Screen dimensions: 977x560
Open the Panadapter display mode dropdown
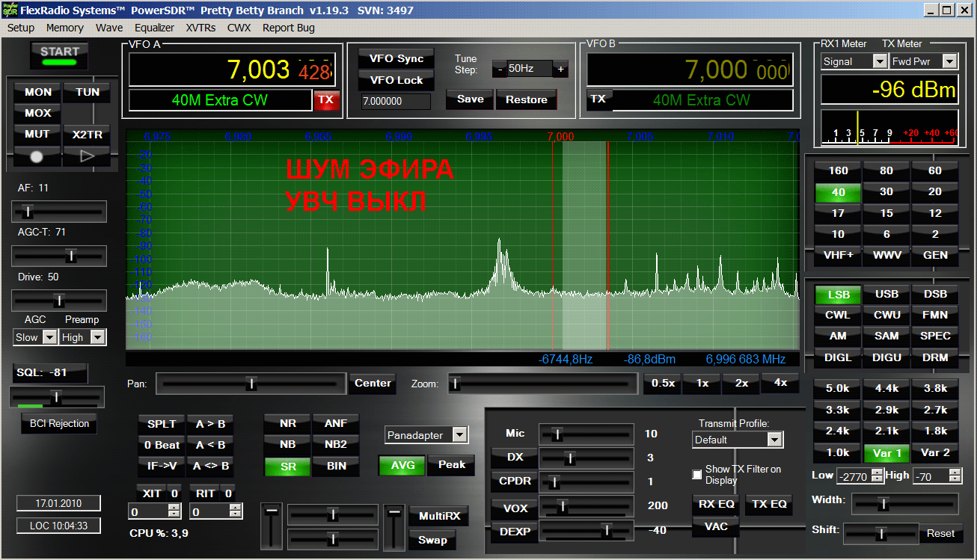(x=460, y=435)
